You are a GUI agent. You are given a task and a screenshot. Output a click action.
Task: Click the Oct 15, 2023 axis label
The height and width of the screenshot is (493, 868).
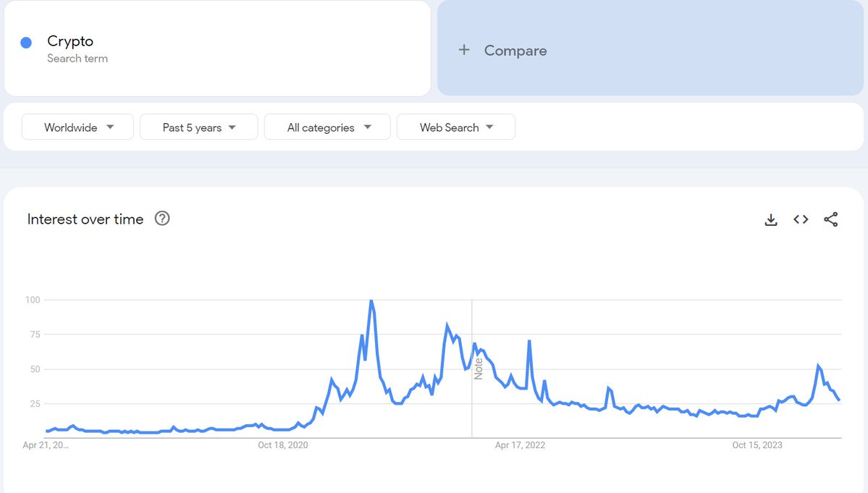click(x=757, y=445)
